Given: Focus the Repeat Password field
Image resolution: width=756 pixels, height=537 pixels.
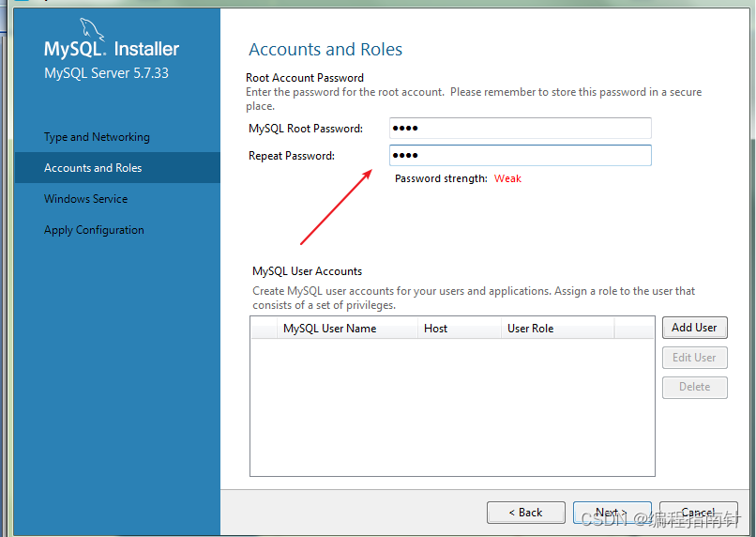Looking at the screenshot, I should 521,155.
